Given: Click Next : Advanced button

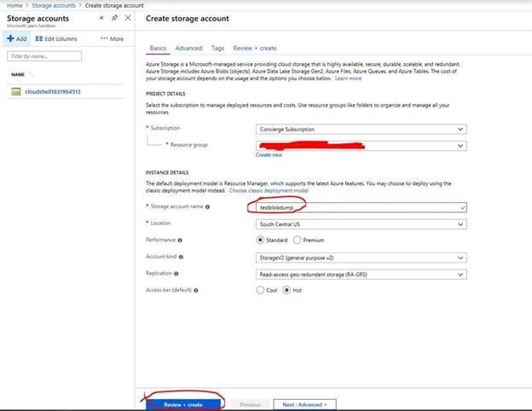Looking at the screenshot, I should [x=304, y=404].
